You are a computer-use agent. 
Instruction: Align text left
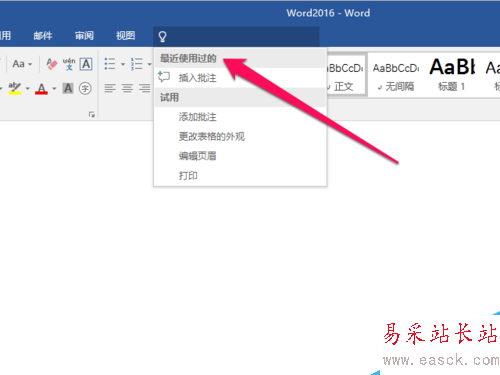[x=110, y=88]
